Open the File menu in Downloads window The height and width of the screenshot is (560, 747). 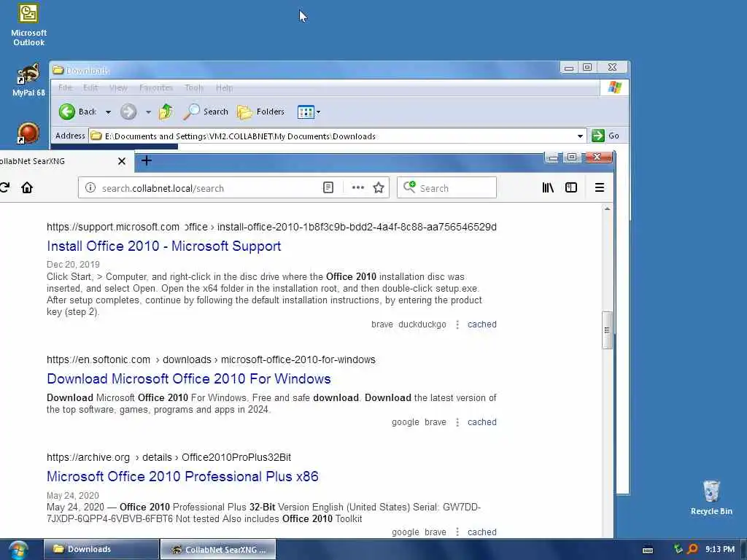(65, 87)
